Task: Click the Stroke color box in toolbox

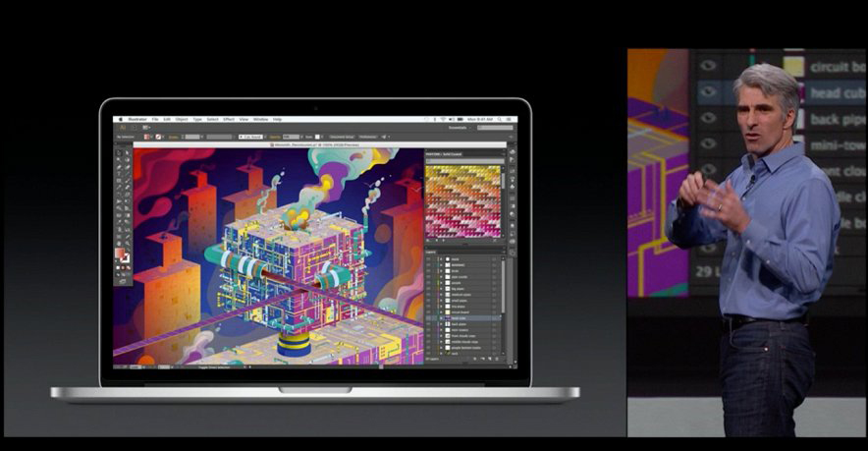Action: click(x=126, y=257)
